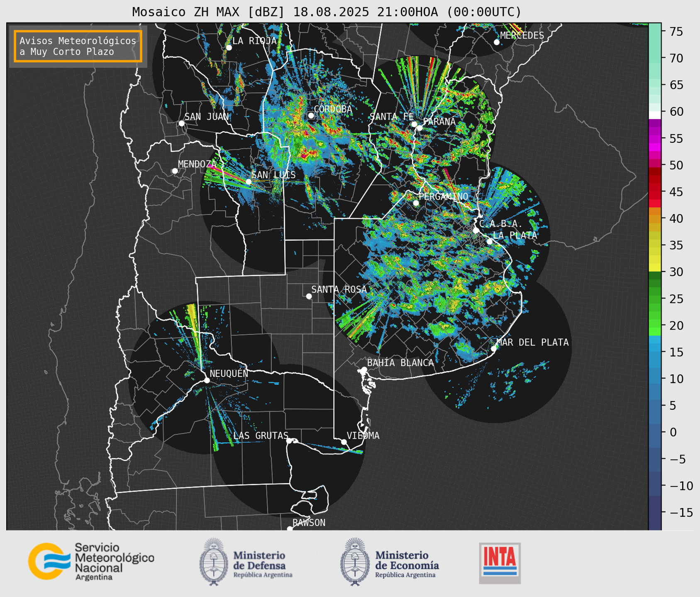The image size is (700, 597).
Task: Click the SAN JUAN label text
Action: tap(207, 117)
